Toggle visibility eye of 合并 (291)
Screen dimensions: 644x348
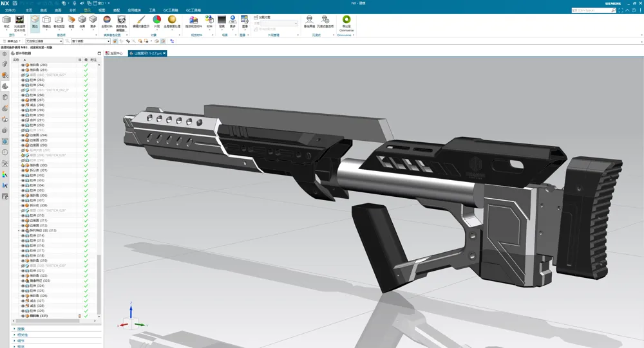click(23, 120)
